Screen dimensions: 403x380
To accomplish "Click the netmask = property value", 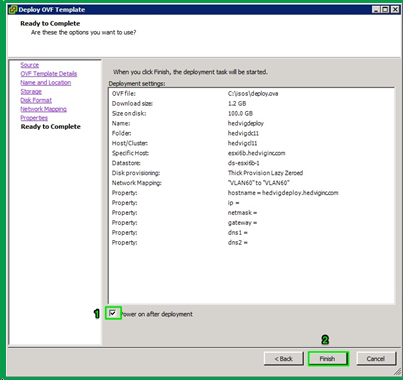I will click(242, 213).
